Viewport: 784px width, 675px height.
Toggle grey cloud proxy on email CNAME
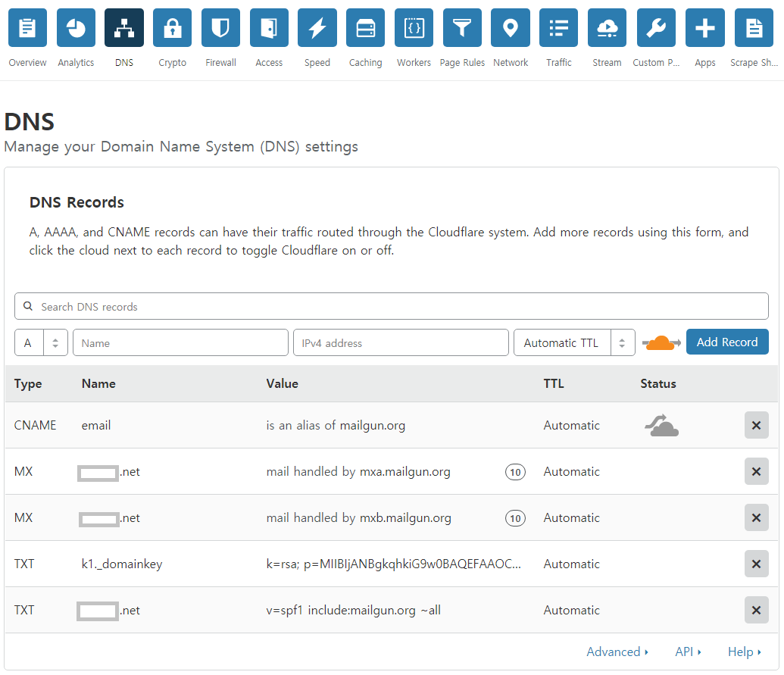661,426
